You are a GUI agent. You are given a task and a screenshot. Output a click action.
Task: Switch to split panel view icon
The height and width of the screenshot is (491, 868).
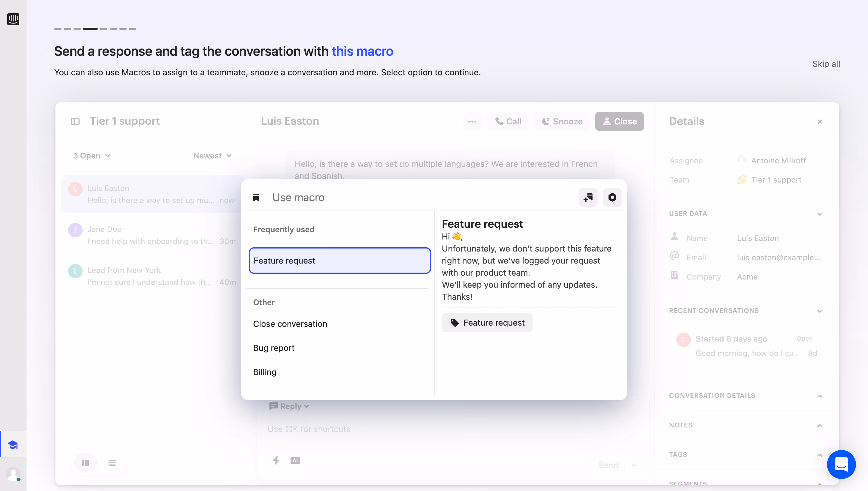85,463
